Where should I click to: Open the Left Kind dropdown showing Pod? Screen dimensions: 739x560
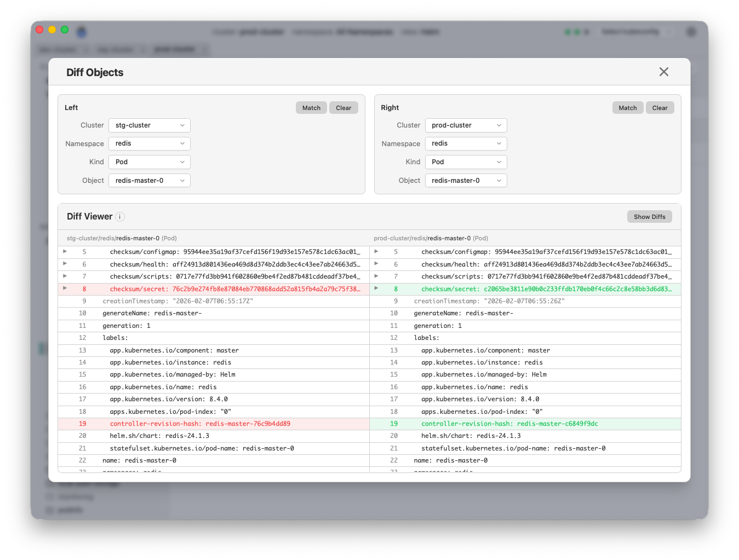[x=149, y=161]
